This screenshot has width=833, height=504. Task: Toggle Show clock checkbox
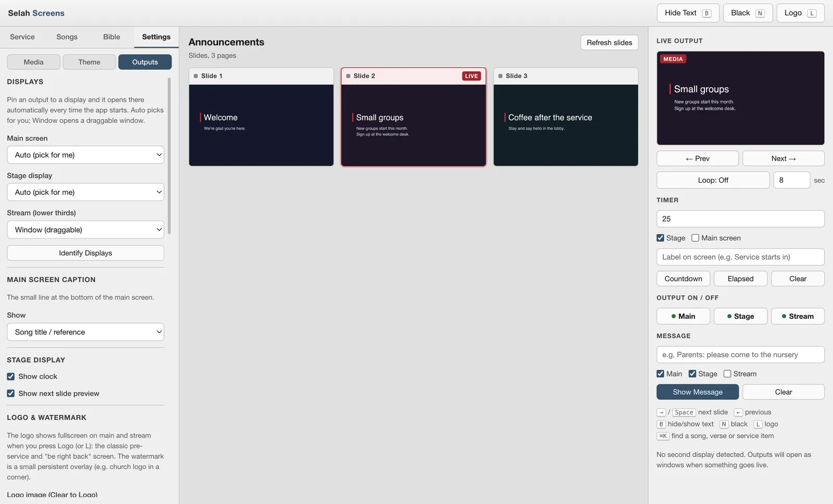(10, 377)
